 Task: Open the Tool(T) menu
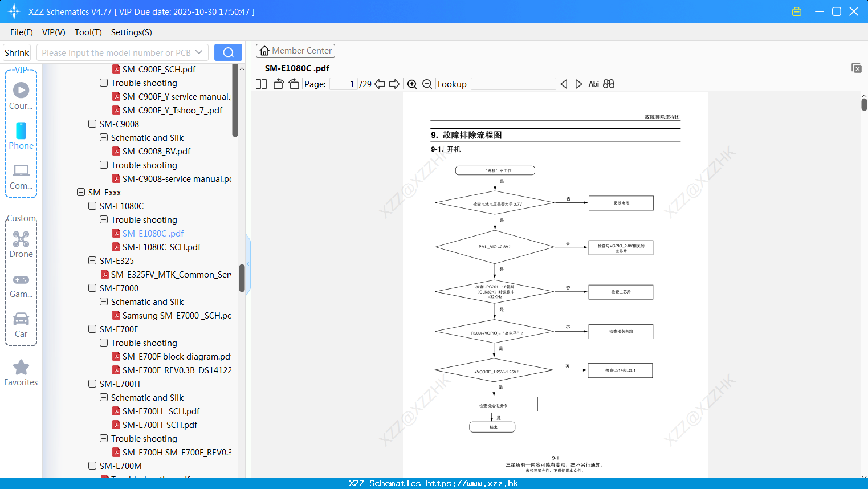coord(88,32)
